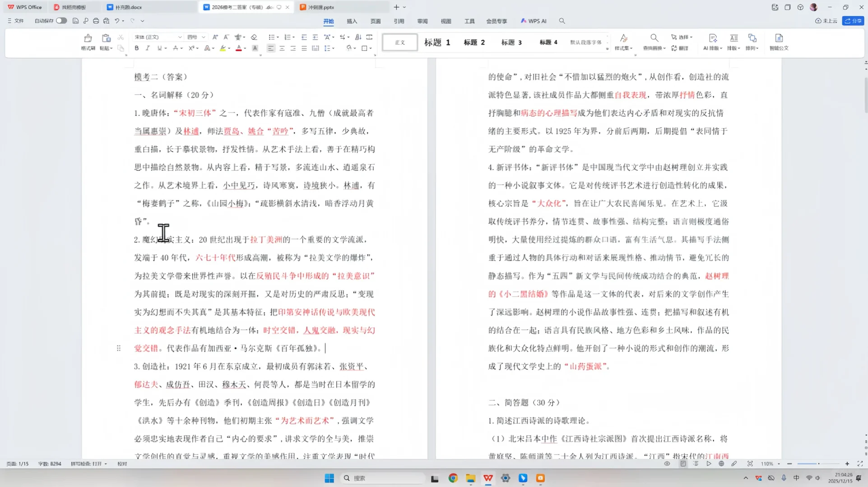Switch to the 插入 ribbon tab
868x487 pixels.
[352, 21]
